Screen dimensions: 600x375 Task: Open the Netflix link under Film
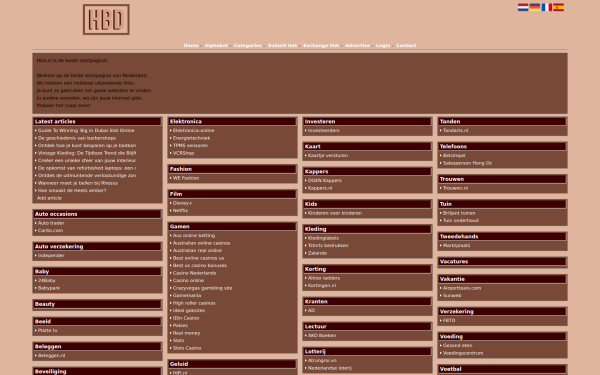click(x=180, y=210)
